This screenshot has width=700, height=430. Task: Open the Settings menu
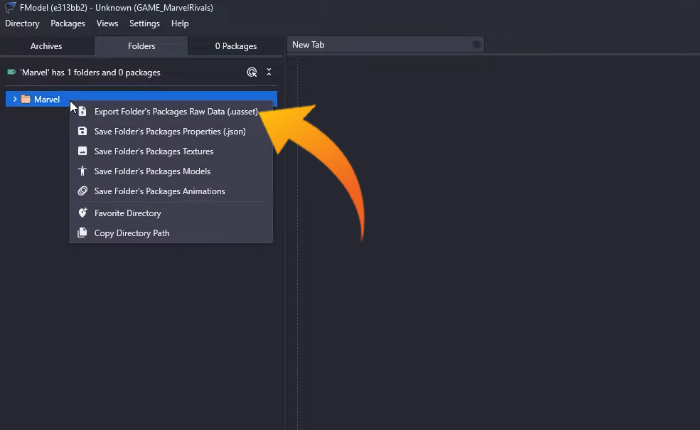click(x=144, y=23)
